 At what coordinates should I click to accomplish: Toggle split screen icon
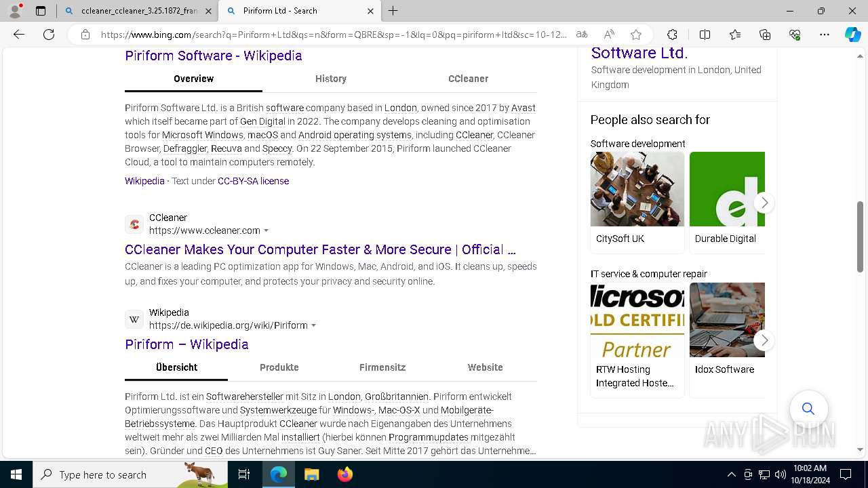point(705,35)
